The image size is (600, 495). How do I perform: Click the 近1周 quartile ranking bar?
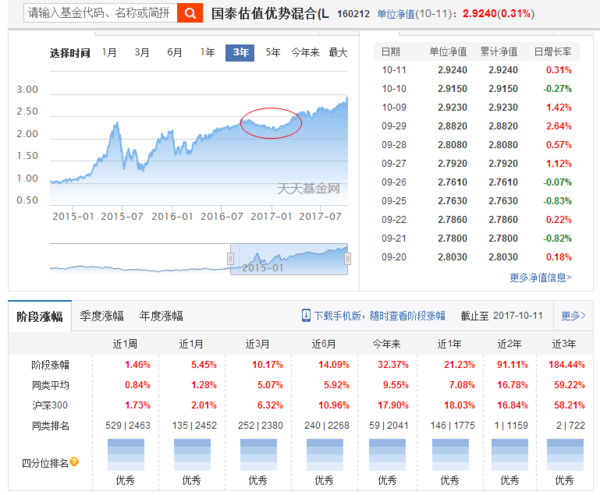[126, 455]
